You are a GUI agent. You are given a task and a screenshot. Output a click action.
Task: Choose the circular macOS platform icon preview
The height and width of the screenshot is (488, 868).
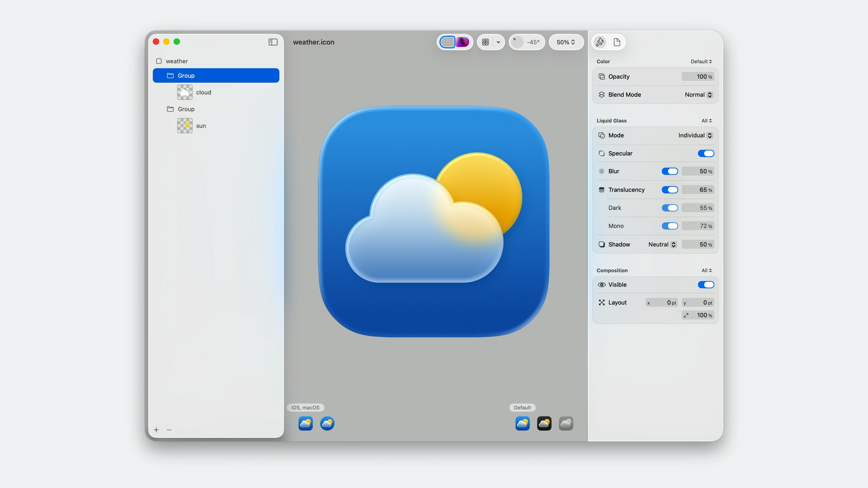327,423
